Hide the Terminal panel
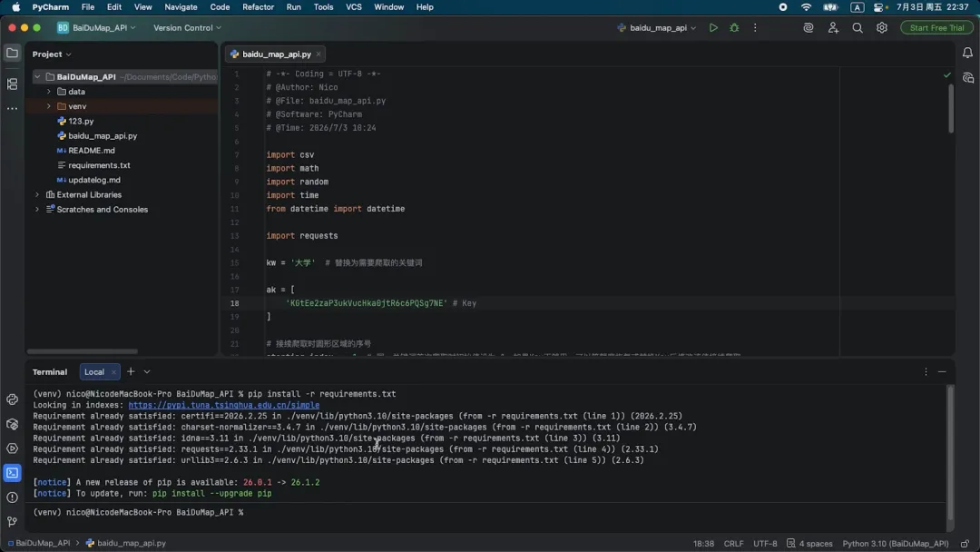980x552 pixels. click(x=942, y=371)
